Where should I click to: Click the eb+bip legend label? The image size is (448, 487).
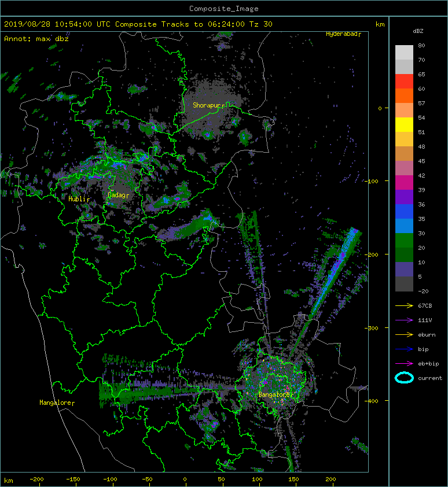(428, 364)
